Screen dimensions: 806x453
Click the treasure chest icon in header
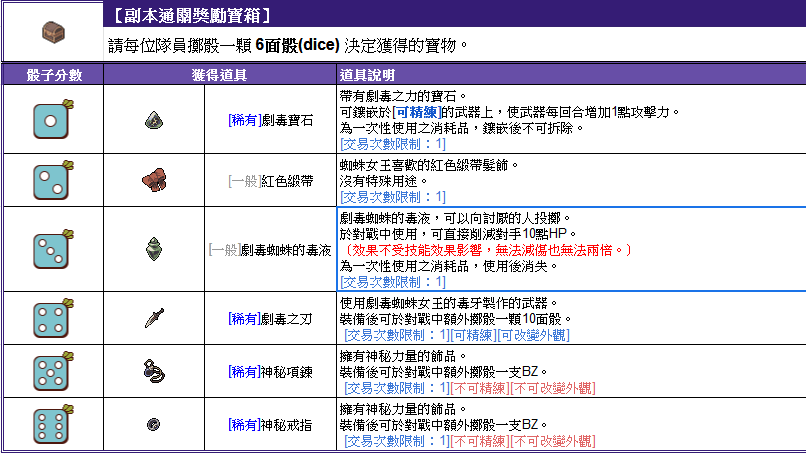point(53,32)
